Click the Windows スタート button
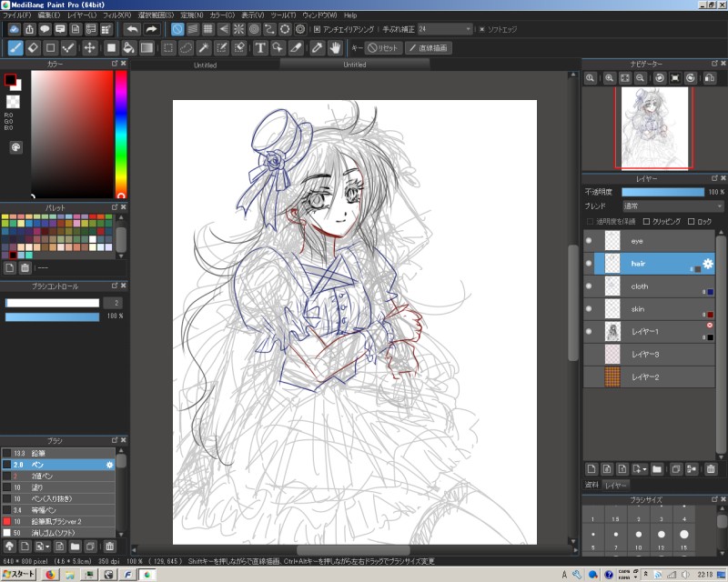This screenshot has width=728, height=582. pyautogui.click(x=19, y=575)
